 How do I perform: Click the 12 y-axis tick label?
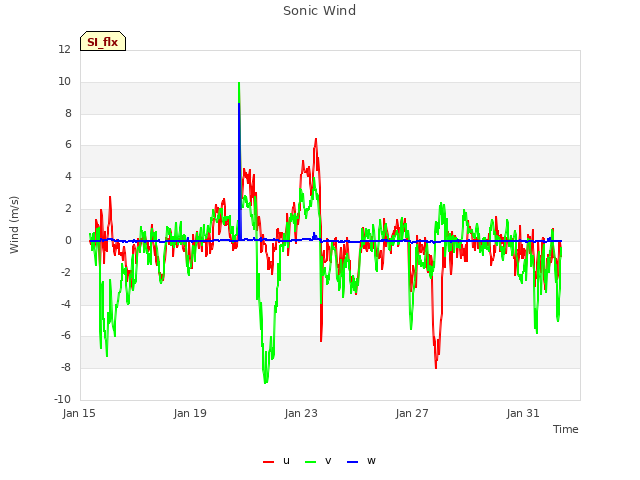point(64,50)
